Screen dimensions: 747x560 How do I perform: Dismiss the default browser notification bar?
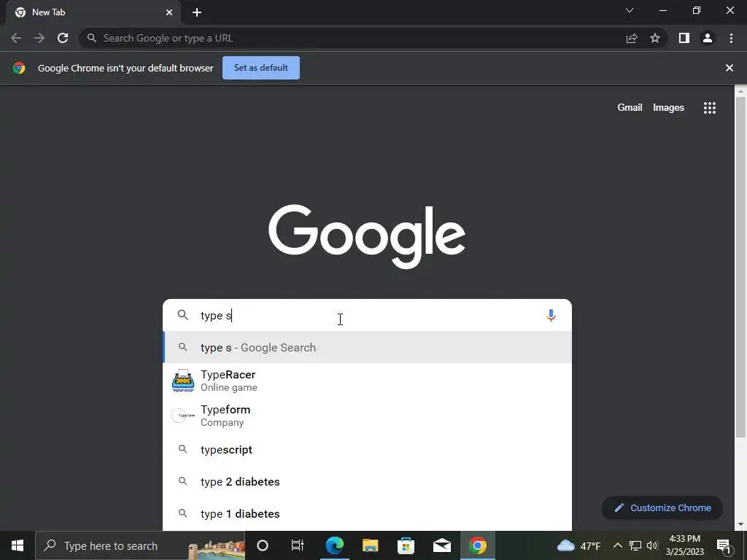[729, 68]
